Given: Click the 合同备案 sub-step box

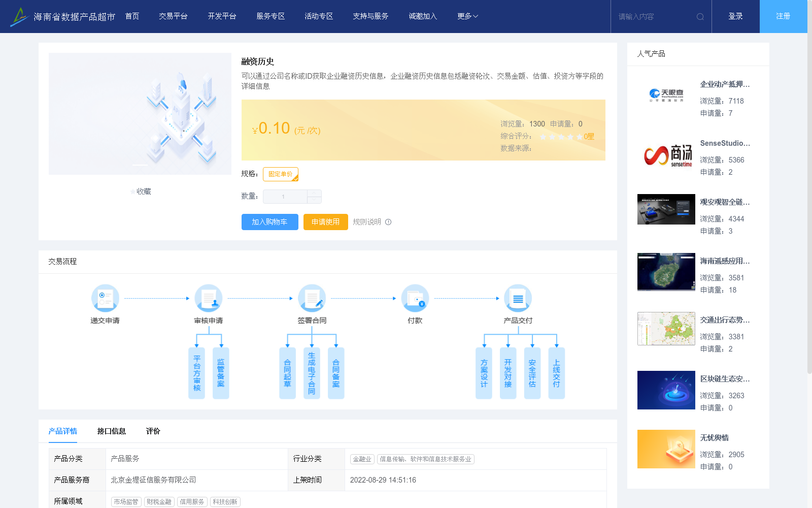Looking at the screenshot, I should tap(336, 373).
